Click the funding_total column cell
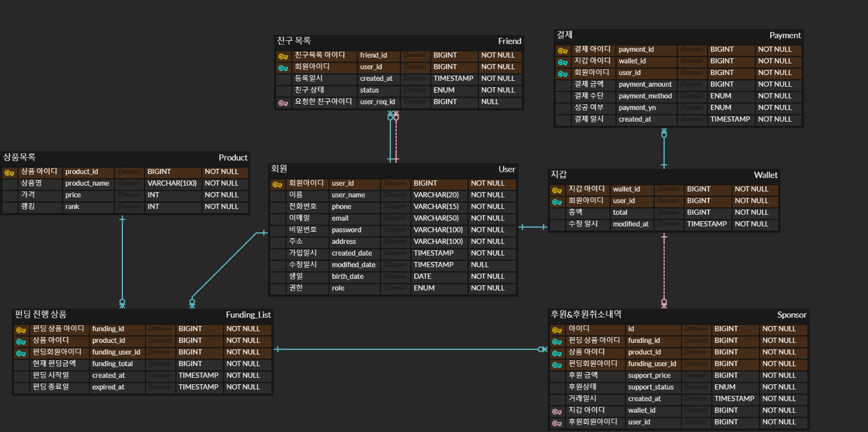 click(x=117, y=364)
